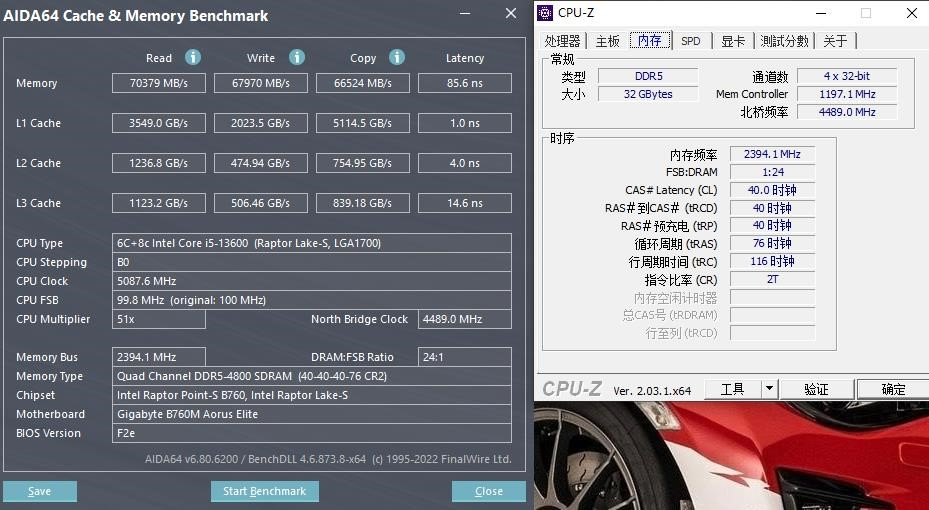Viewport: 929px width, 510px height.
Task: Switch to the 主板 tab
Action: 608,41
